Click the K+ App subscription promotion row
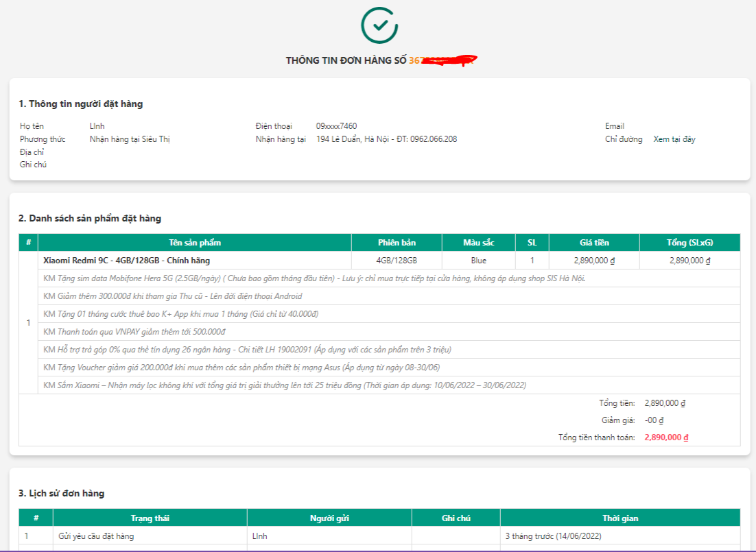This screenshot has height=552, width=756. tap(180, 314)
